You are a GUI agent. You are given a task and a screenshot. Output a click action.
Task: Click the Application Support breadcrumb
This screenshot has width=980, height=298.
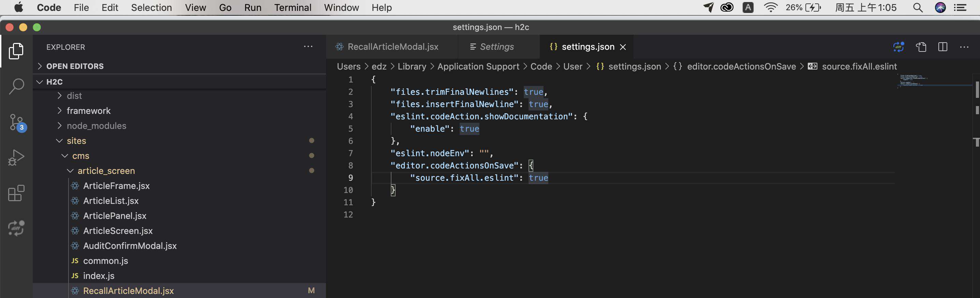point(478,66)
